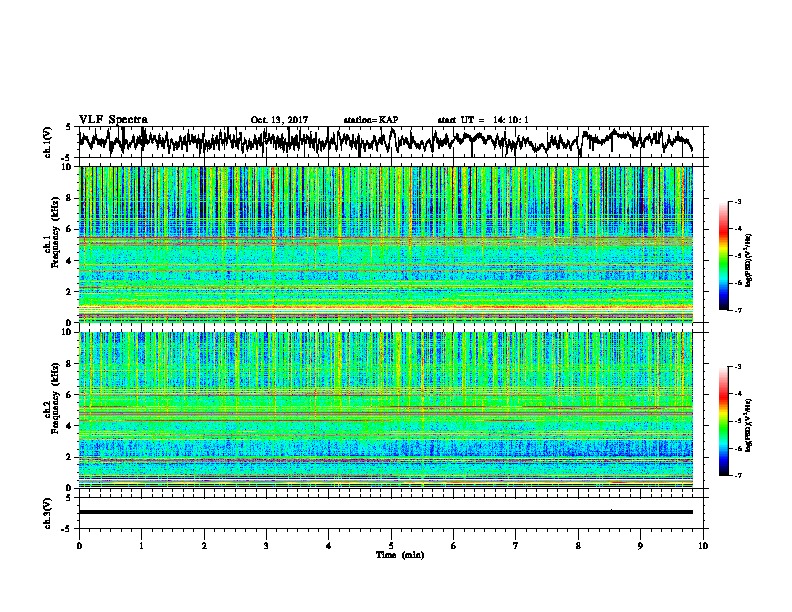This screenshot has height=612, width=792.
Task: Click the "ch.1(V)" waveform axis label
Action: 48,142
